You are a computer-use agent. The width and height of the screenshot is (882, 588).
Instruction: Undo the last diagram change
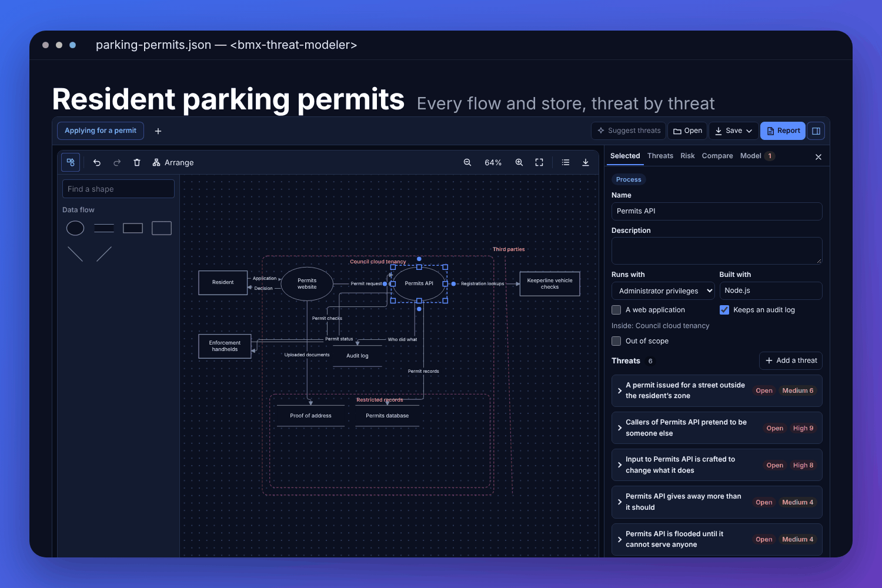(x=97, y=163)
